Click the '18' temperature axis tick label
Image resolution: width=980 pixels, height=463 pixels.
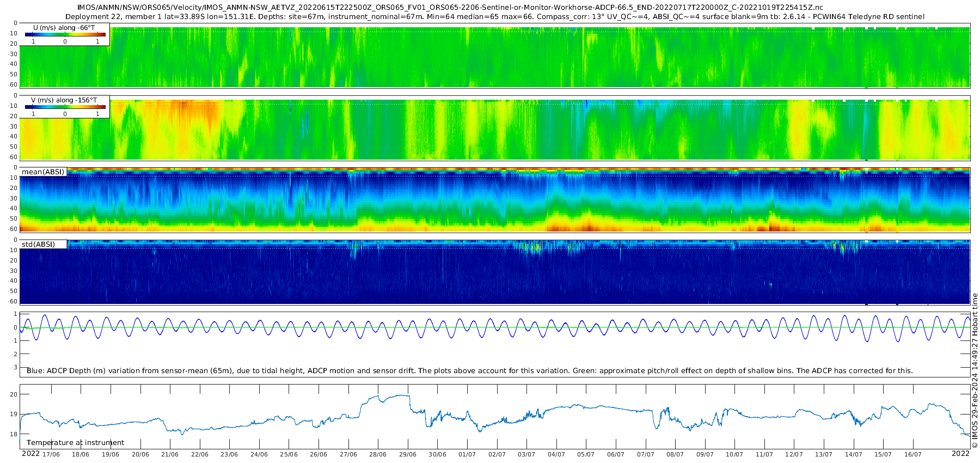click(x=14, y=434)
